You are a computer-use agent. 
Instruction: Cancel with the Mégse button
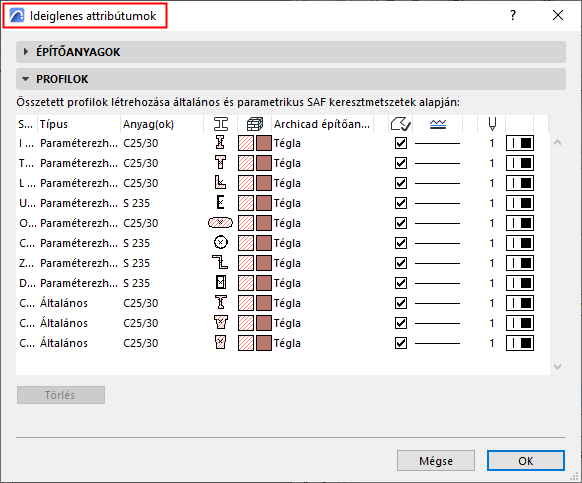(436, 461)
